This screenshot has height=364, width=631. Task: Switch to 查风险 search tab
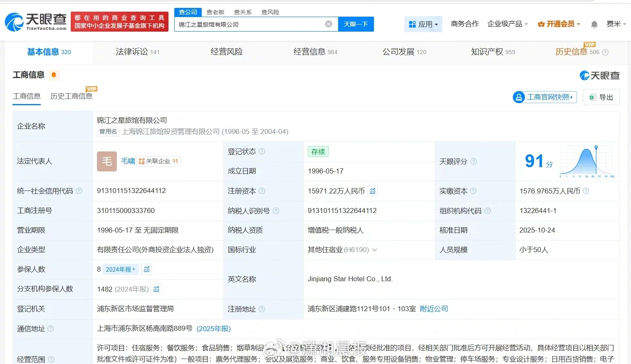click(x=270, y=12)
